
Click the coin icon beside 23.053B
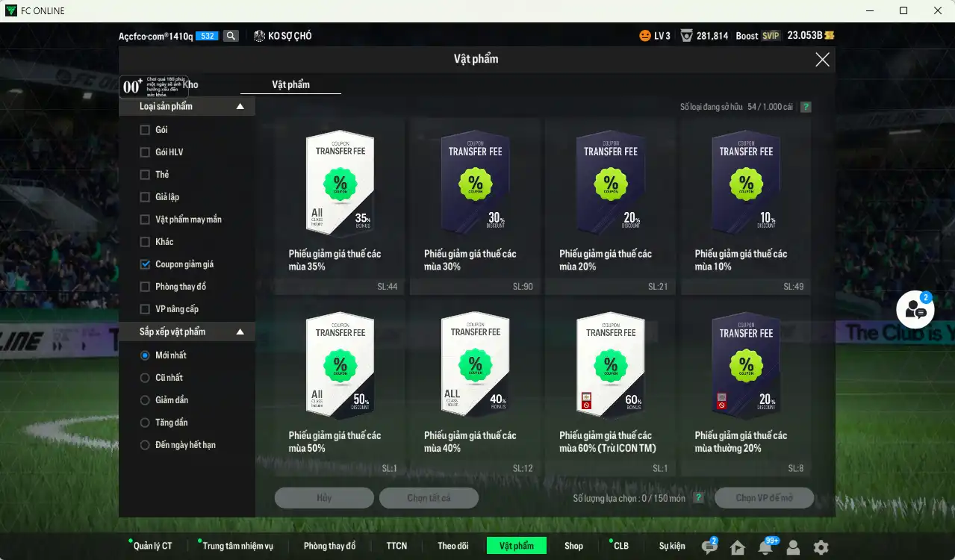click(x=829, y=36)
